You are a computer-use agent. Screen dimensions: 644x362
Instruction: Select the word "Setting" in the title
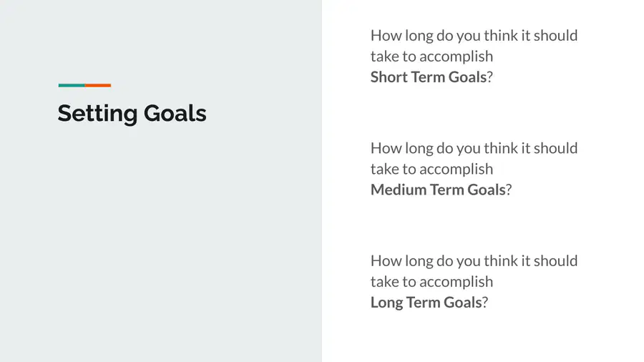(98, 114)
